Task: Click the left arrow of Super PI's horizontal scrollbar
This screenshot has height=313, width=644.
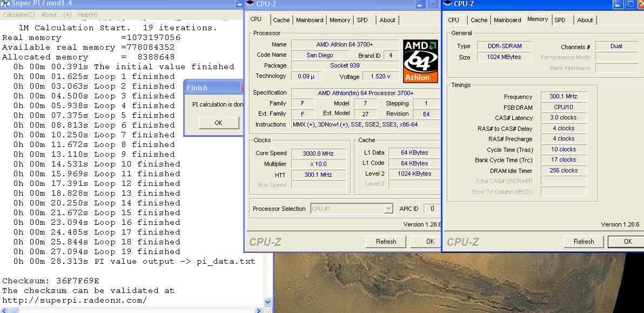Action: pyautogui.click(x=4, y=310)
